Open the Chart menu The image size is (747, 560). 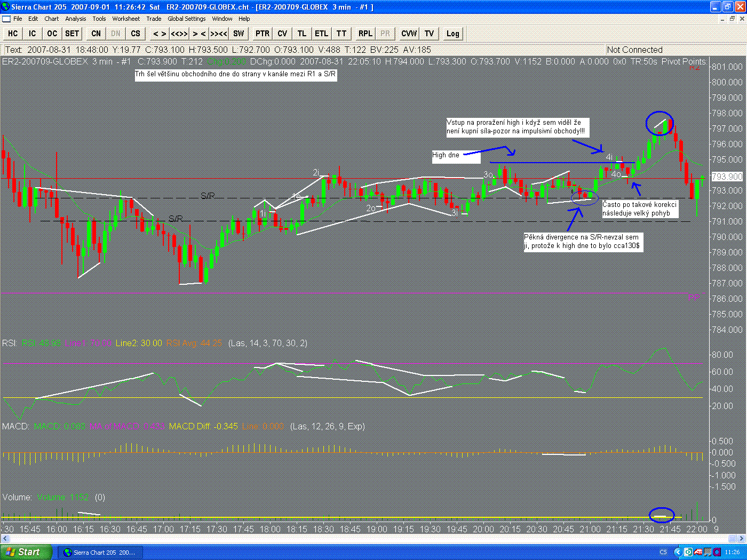[x=52, y=19]
